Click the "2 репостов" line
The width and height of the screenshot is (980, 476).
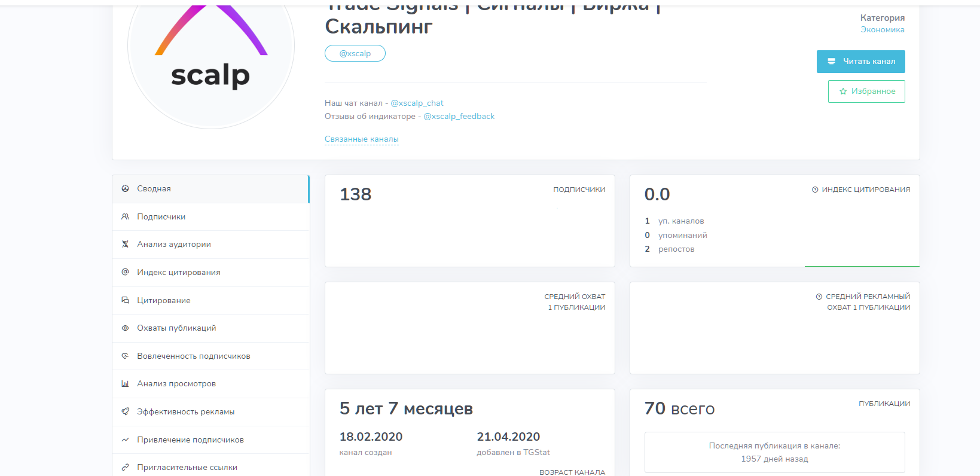pyautogui.click(x=670, y=249)
